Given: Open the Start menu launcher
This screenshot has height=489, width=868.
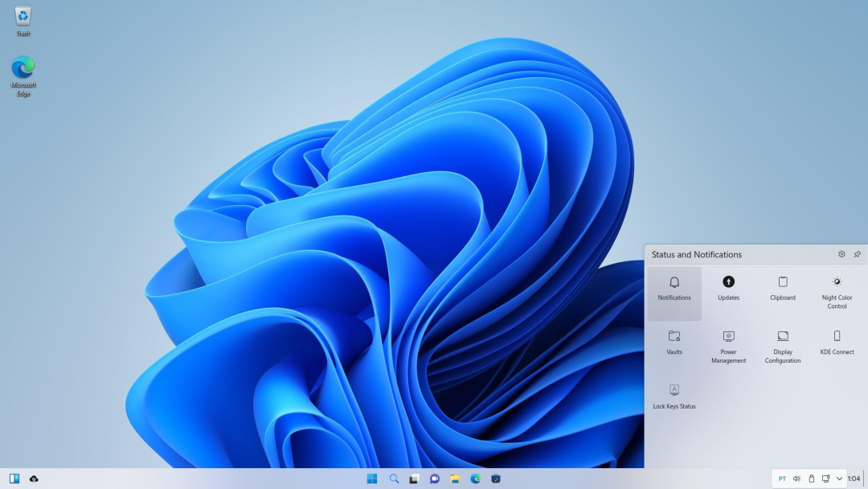Looking at the screenshot, I should (x=371, y=478).
